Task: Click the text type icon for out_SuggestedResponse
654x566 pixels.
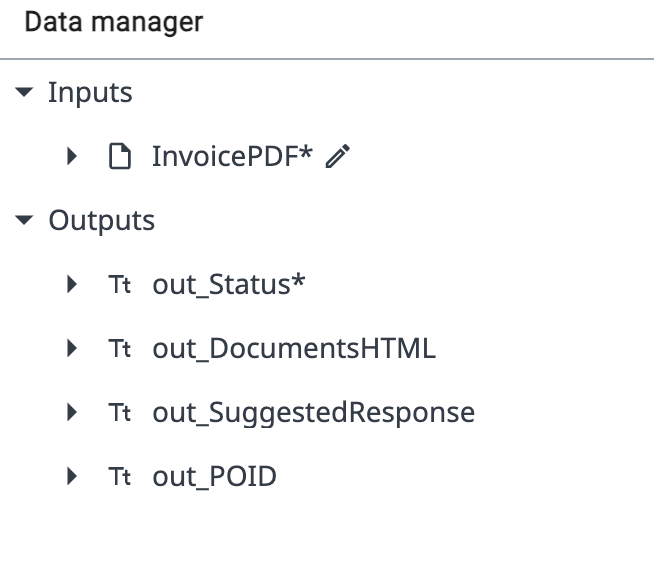Action: [120, 413]
